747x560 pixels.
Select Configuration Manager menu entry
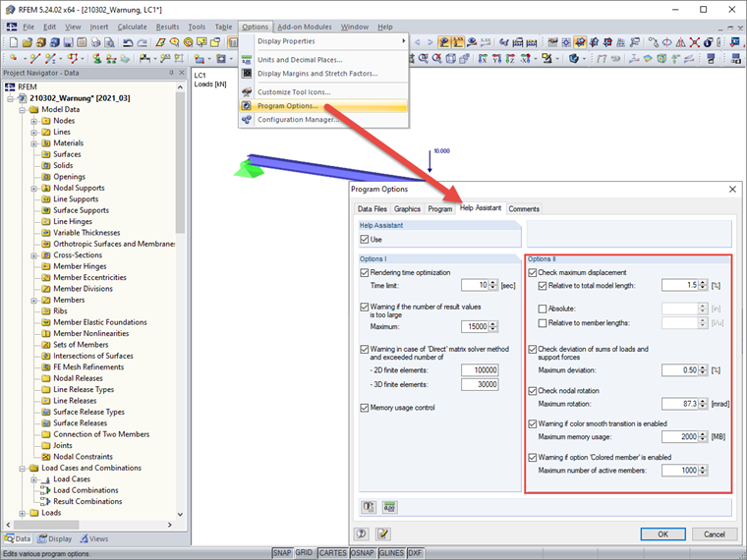pyautogui.click(x=298, y=120)
